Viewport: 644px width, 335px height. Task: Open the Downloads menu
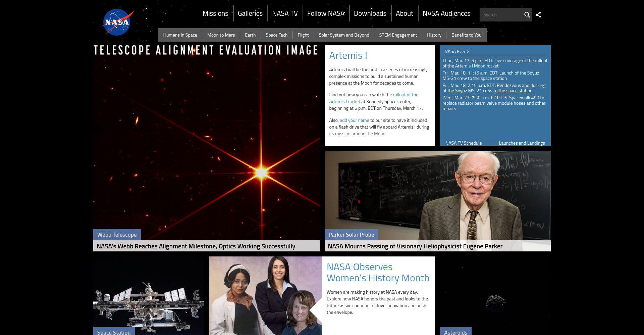[x=370, y=13]
